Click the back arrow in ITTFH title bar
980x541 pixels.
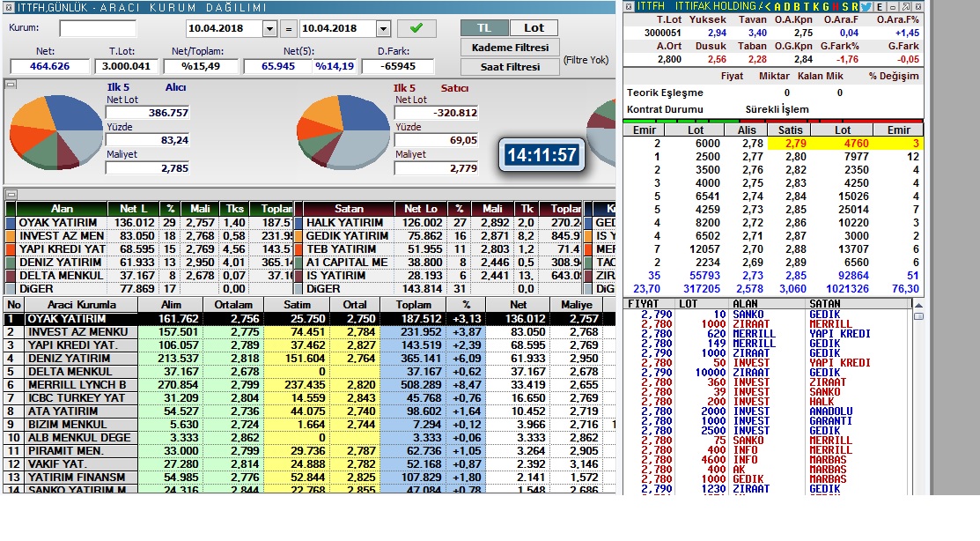tap(768, 7)
